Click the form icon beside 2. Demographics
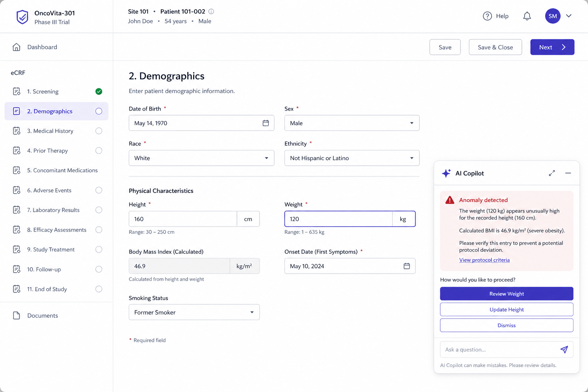 coord(16,111)
